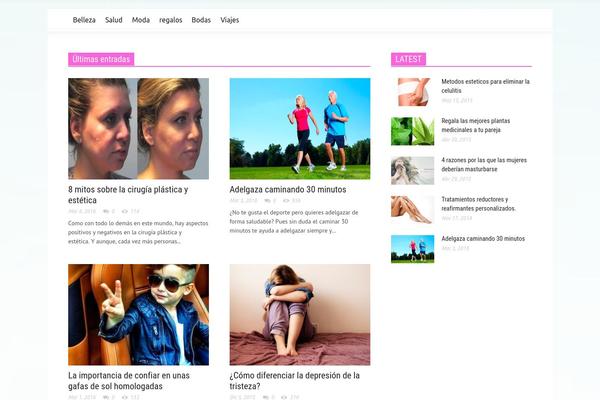Click excerpt text '¿No te gusta el deporte pero quieres adelgazar'

(x=294, y=222)
